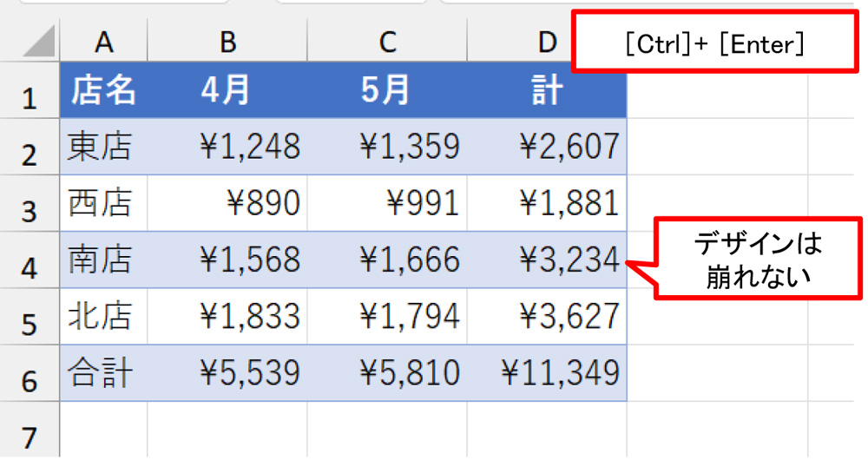The height and width of the screenshot is (460, 868).
Task: Select row 3 header
Action: tap(30, 203)
